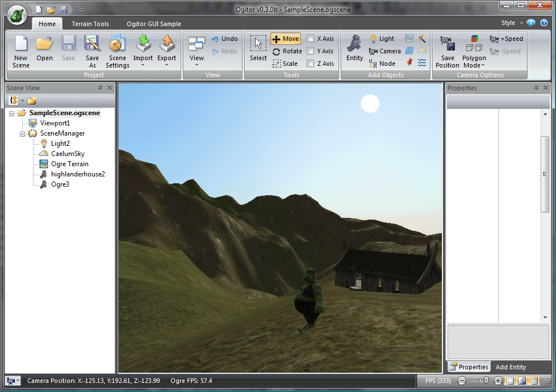
Task: Click the magic wand icon in Add Objects
Action: click(x=422, y=39)
